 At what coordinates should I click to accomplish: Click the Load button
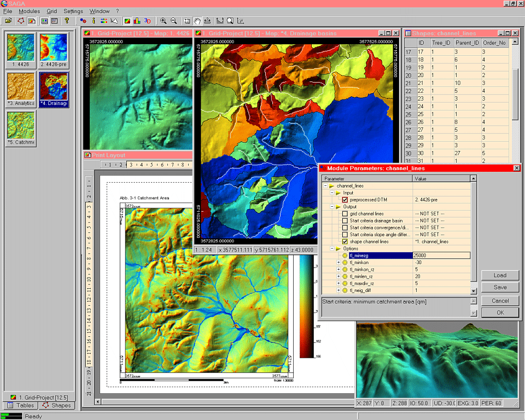point(500,275)
